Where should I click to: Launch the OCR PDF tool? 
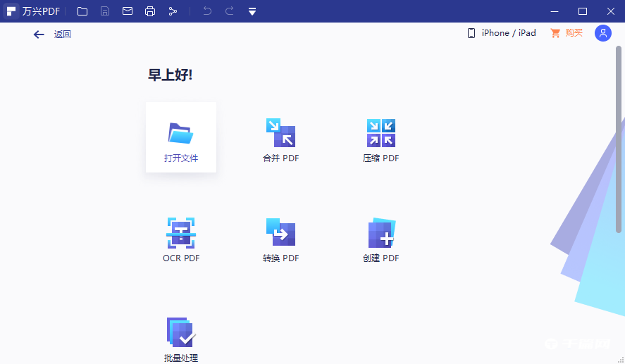pyautogui.click(x=181, y=233)
